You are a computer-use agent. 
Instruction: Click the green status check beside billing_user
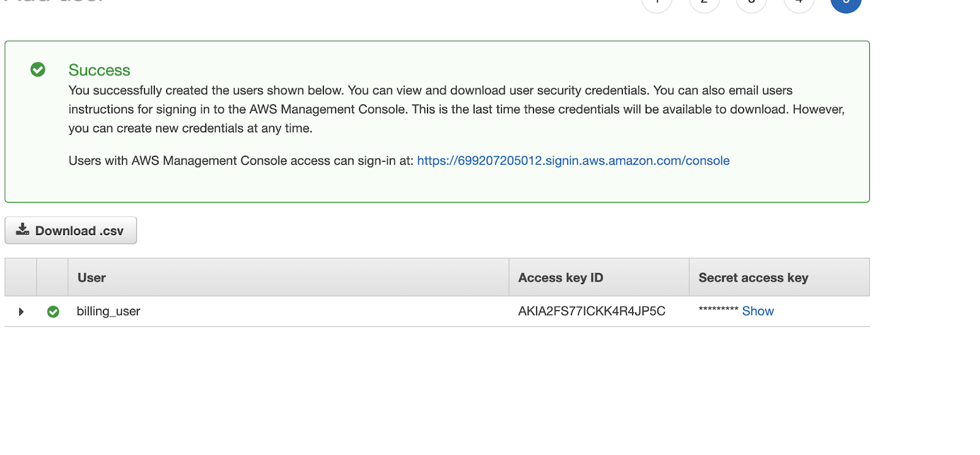53,312
